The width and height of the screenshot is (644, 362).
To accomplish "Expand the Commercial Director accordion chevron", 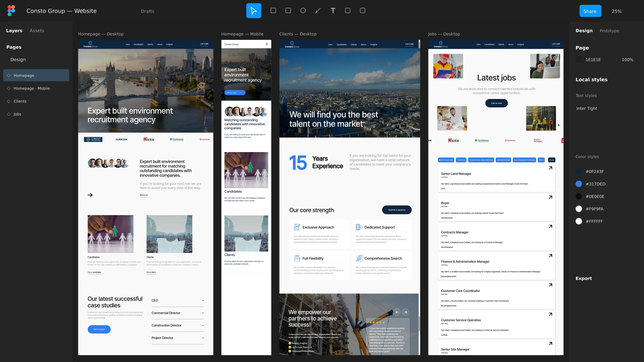I will coord(203,313).
